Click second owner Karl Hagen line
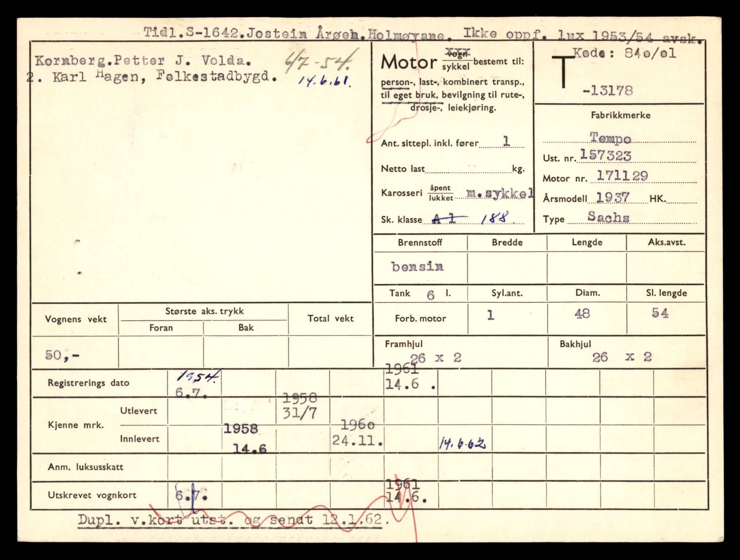 (151, 77)
